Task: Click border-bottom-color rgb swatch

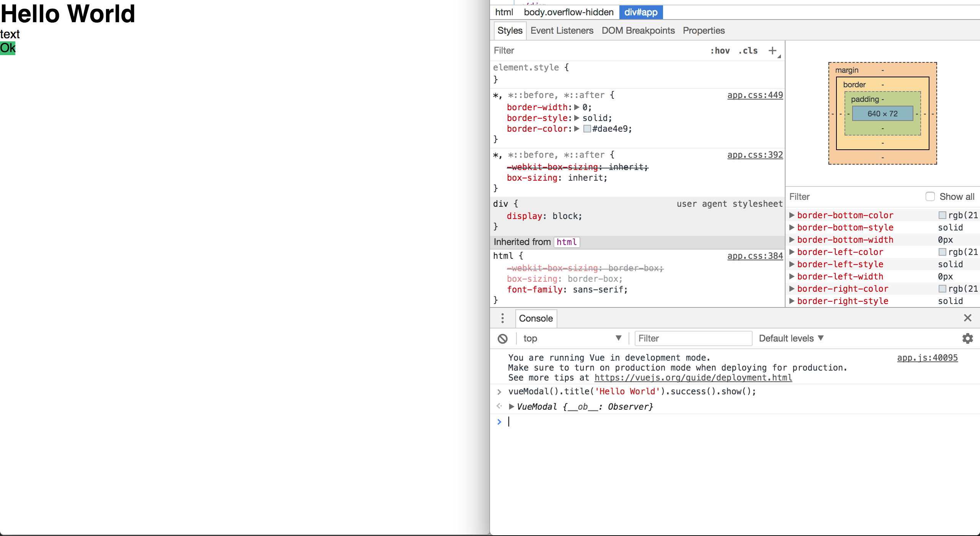Action: pos(942,215)
